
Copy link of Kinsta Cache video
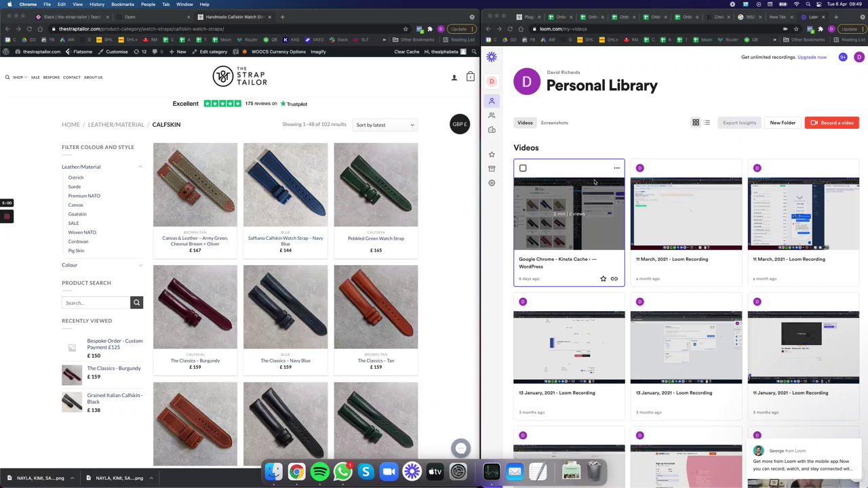[x=614, y=279]
